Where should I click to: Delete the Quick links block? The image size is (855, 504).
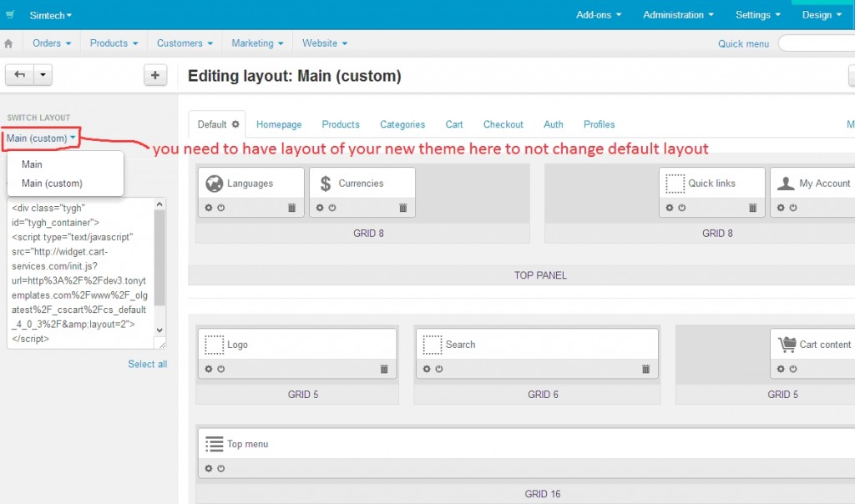(x=752, y=208)
